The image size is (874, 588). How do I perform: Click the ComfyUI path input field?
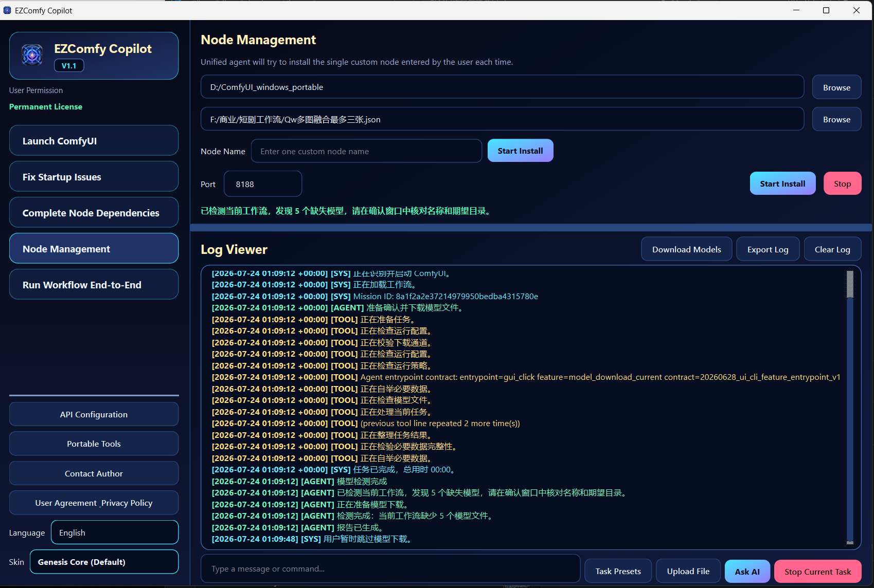pyautogui.click(x=502, y=87)
